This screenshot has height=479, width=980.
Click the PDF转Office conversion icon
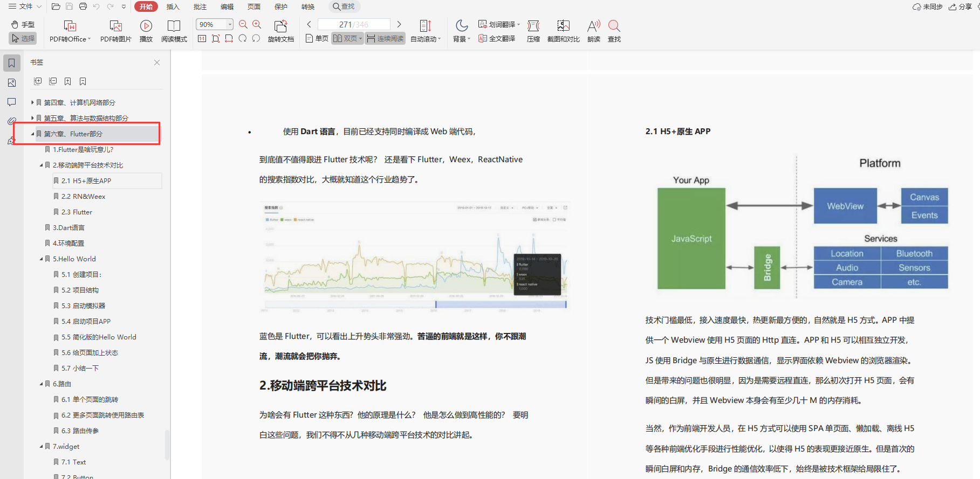coord(70,26)
